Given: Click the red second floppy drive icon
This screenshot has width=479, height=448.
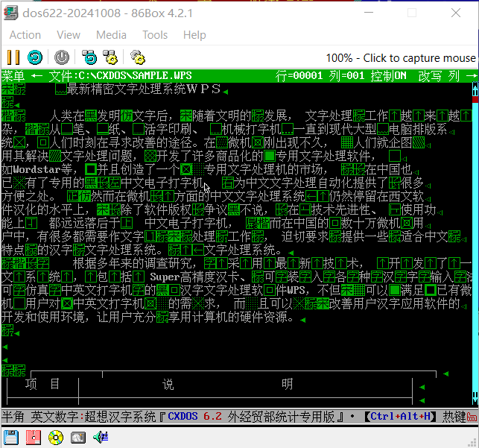Looking at the screenshot, I should coord(34,438).
